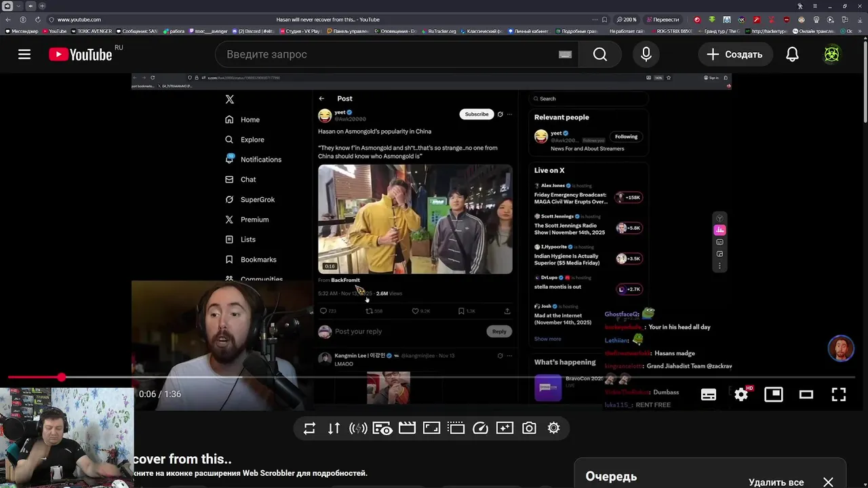Open the TOXIC AVENGER bookmark

pyautogui.click(x=92, y=31)
